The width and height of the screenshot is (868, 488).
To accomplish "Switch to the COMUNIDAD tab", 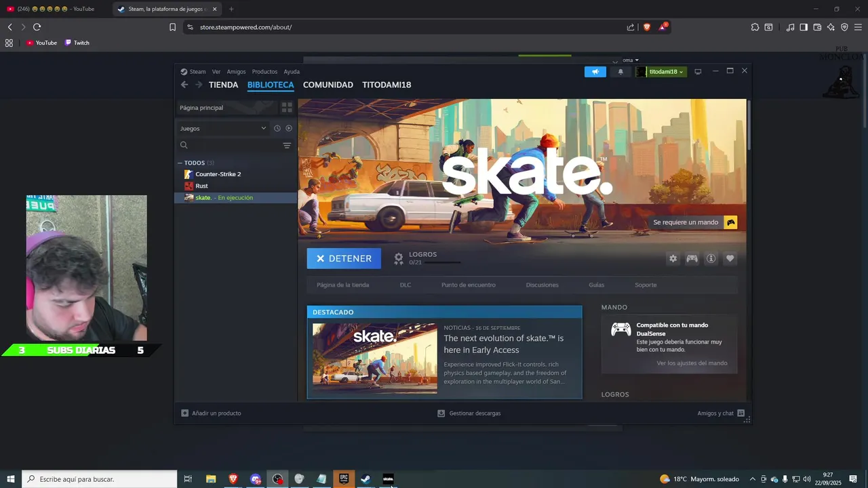I will pos(328,85).
